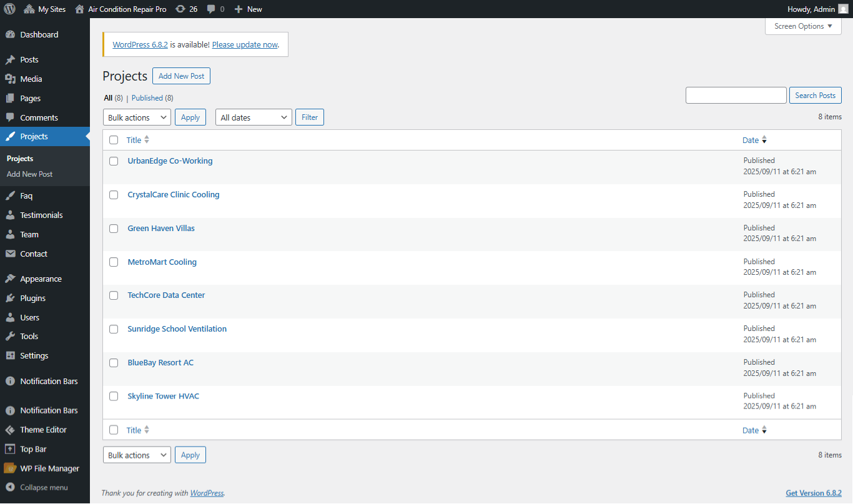Sort by Date in the table footer
Viewport: 853px width, 504px height.
754,430
